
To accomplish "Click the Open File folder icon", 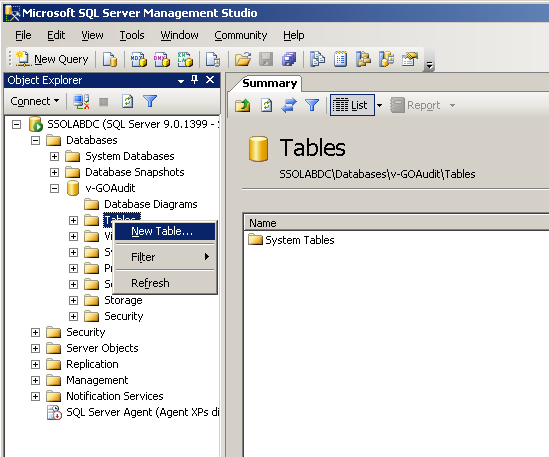I will tap(243, 59).
